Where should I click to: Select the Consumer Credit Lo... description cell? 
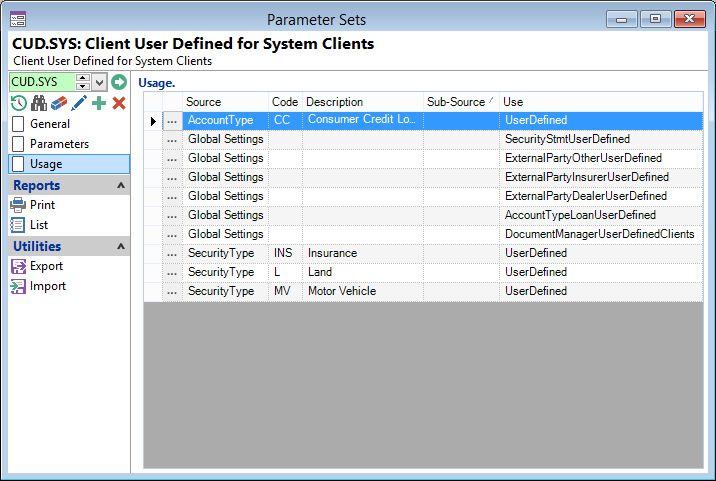363,121
